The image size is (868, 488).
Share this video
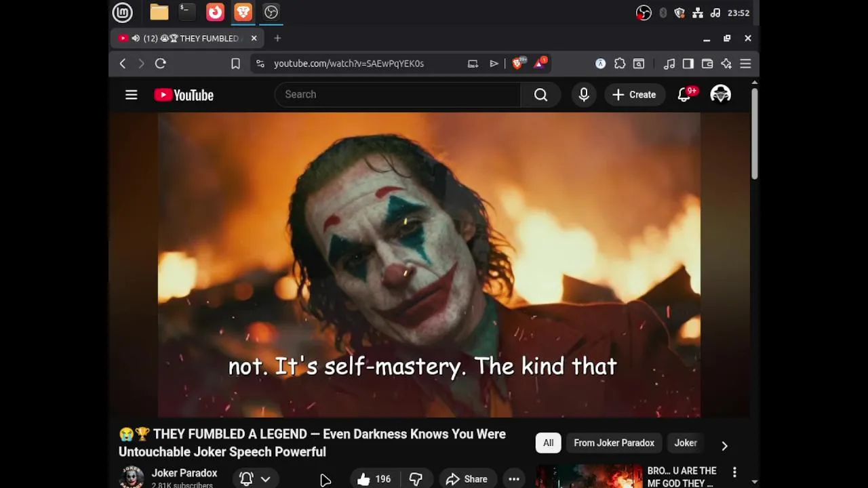click(x=467, y=479)
